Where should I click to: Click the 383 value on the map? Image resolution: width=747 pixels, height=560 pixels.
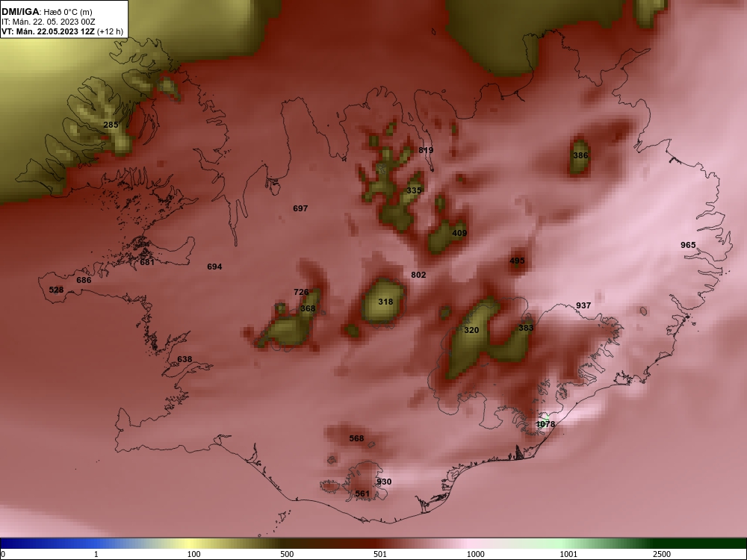pos(526,328)
